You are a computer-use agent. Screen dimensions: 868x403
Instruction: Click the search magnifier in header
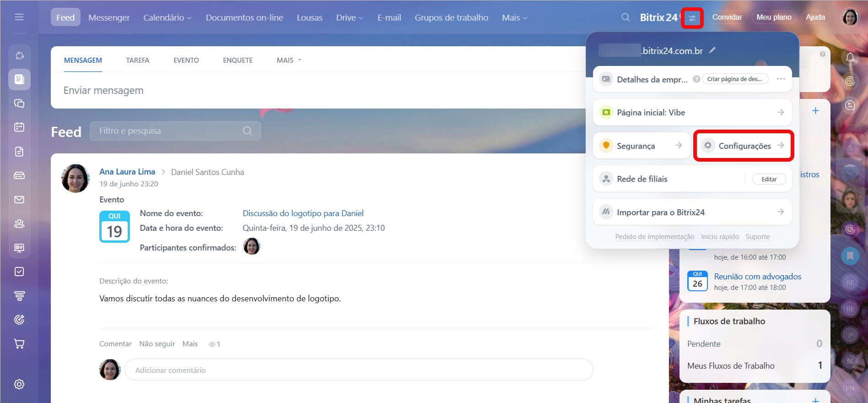[625, 17]
